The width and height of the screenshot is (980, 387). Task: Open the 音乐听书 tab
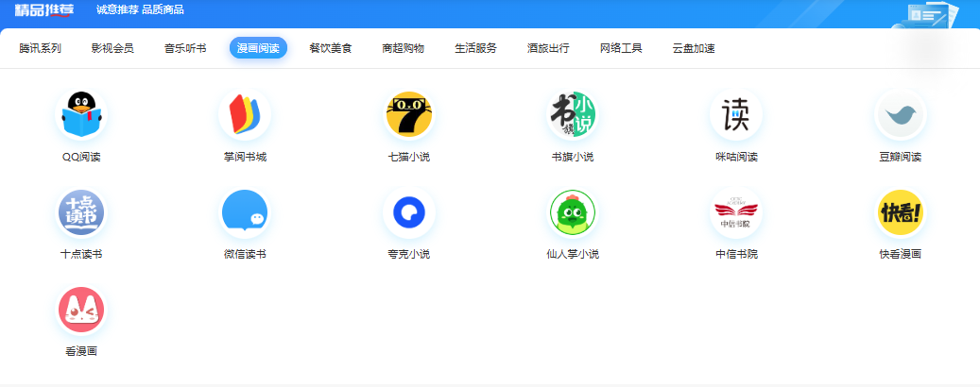pyautogui.click(x=185, y=48)
